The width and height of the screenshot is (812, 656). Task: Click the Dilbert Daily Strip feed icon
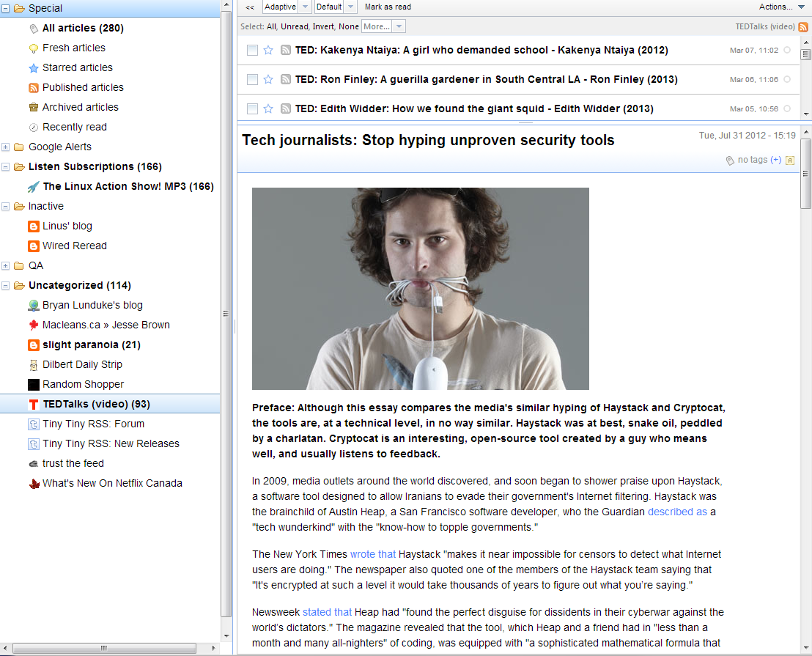(32, 364)
